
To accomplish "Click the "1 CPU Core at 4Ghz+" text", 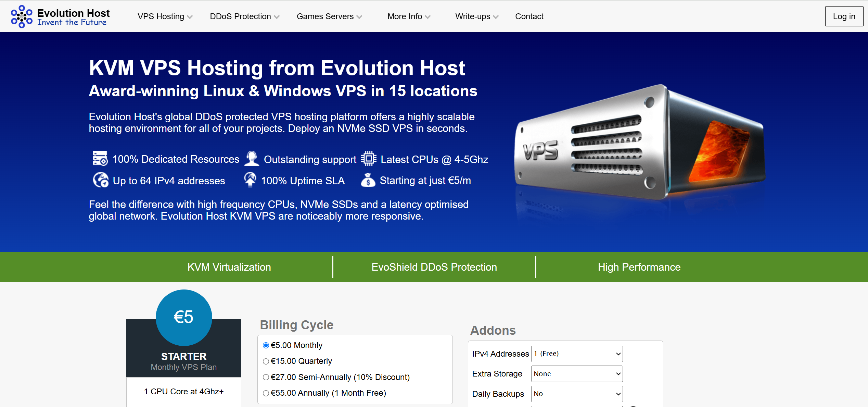I will (x=184, y=392).
